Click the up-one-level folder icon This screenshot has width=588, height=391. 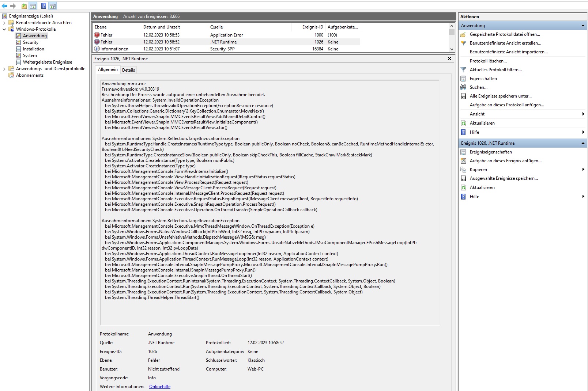(24, 6)
